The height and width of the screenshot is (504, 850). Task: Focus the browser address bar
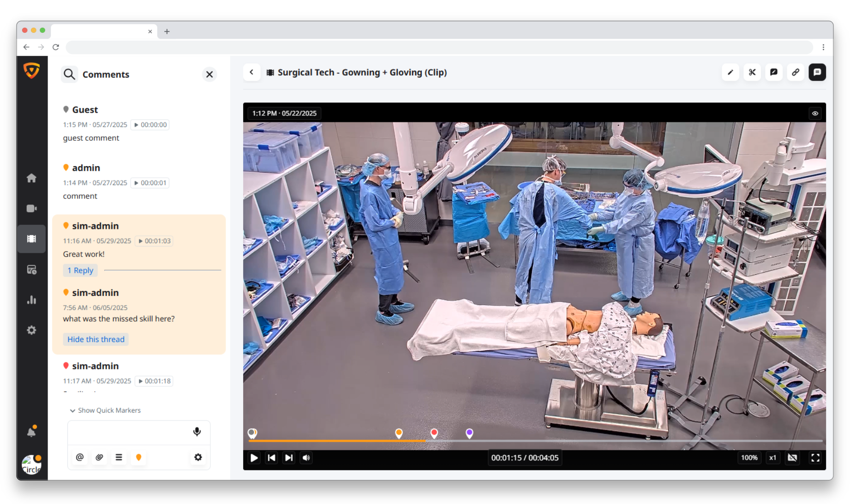(439, 47)
